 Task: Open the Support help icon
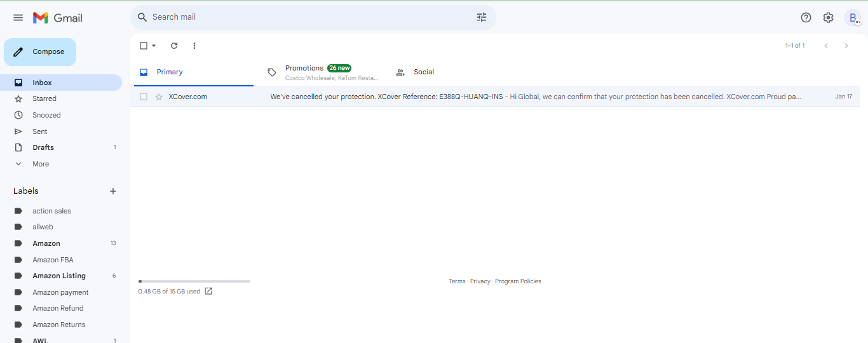click(x=806, y=18)
